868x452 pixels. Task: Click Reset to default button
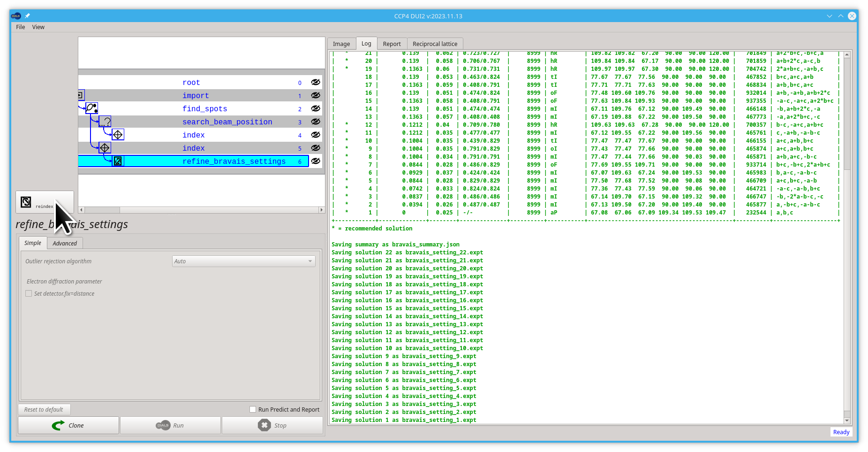pyautogui.click(x=44, y=409)
